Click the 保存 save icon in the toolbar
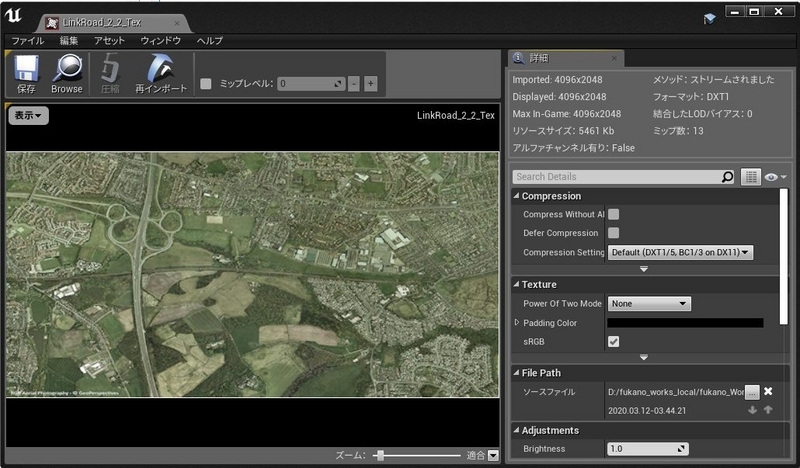This screenshot has width=800, height=468. [25, 74]
